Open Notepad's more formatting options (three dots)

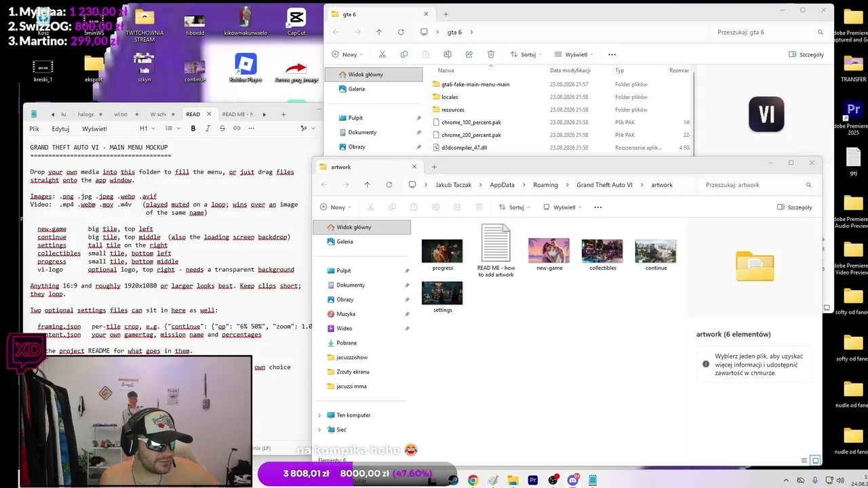pyautogui.click(x=251, y=128)
